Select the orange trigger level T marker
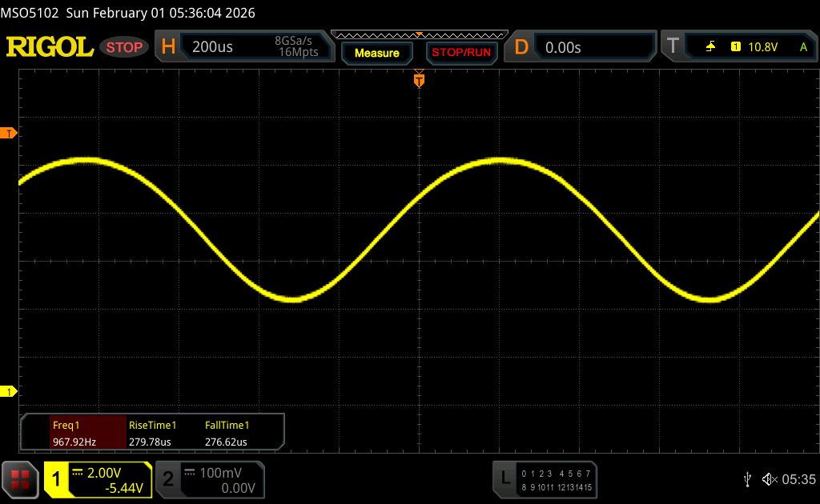Image resolution: width=820 pixels, height=504 pixels. coord(10,133)
